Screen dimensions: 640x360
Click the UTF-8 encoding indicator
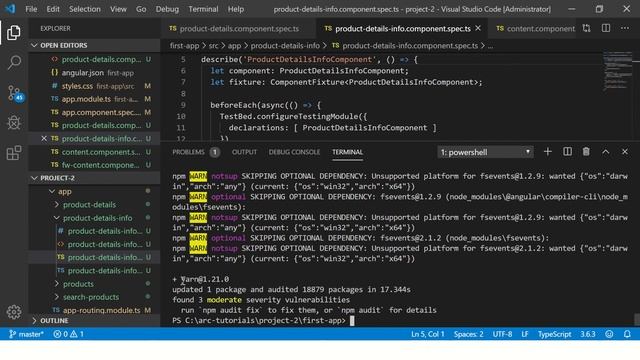click(x=502, y=334)
